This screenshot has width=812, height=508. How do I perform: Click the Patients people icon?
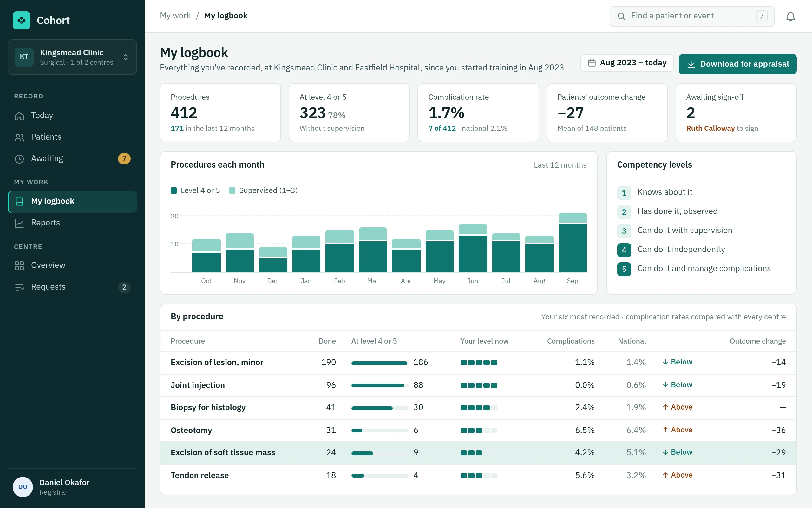point(19,137)
